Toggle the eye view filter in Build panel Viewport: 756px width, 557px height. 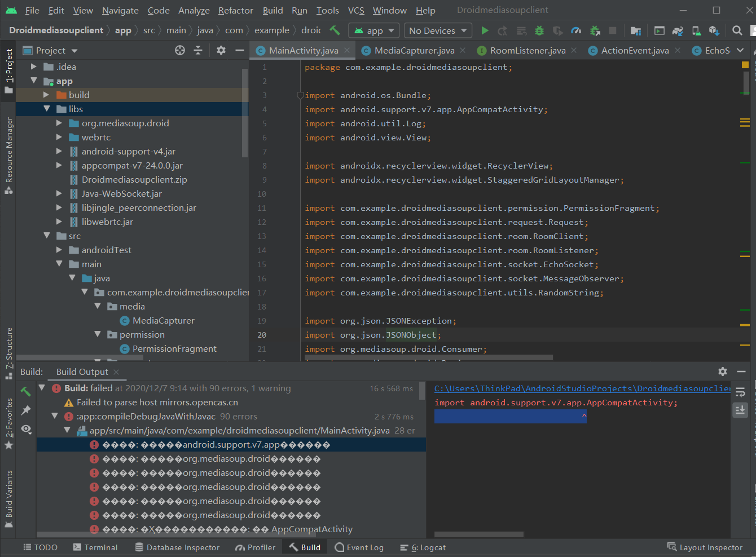point(26,429)
